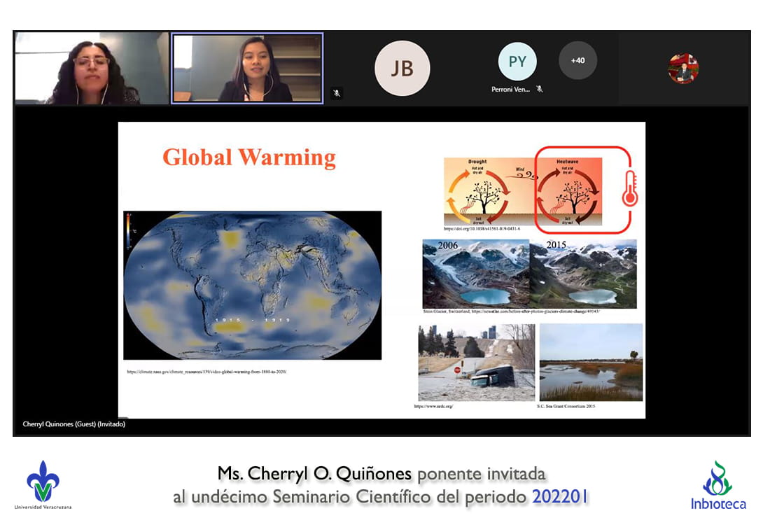Click the global temperature world map
Screen dimensions: 763x532
(252, 285)
